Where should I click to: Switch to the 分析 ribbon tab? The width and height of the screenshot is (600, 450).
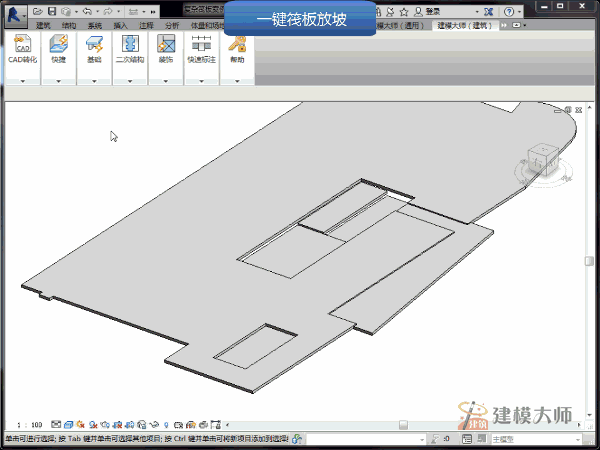click(x=172, y=25)
